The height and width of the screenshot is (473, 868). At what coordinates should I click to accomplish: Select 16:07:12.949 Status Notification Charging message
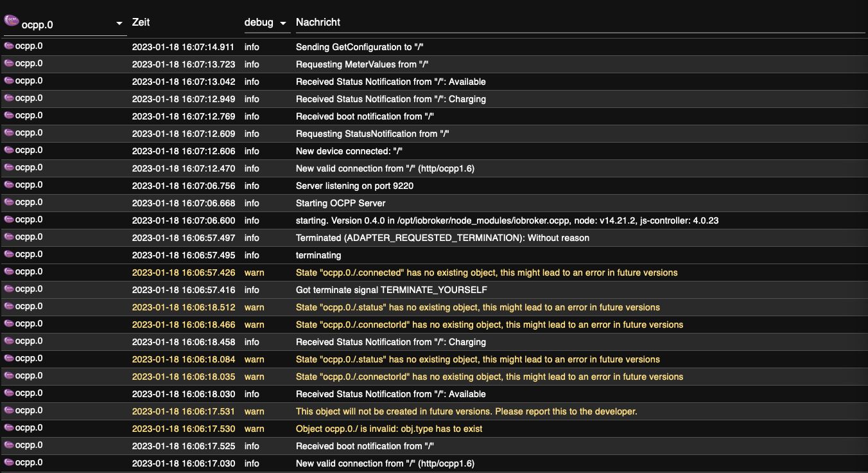390,99
